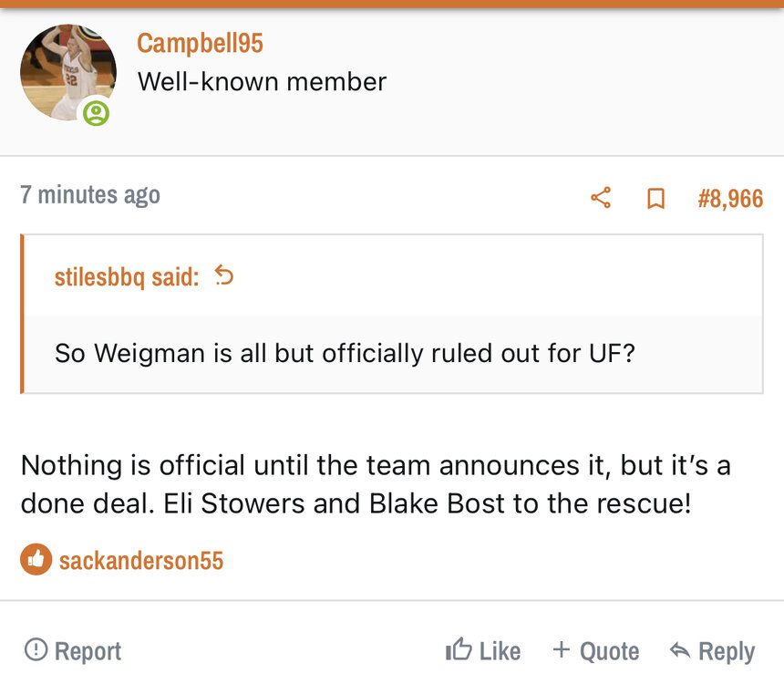View sackanderson55 in the reactions list

point(141,560)
